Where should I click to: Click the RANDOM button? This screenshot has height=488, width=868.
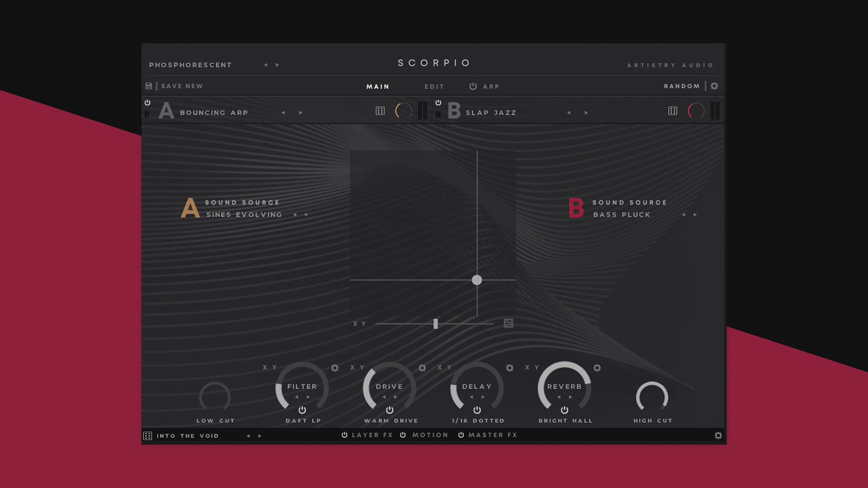point(682,86)
